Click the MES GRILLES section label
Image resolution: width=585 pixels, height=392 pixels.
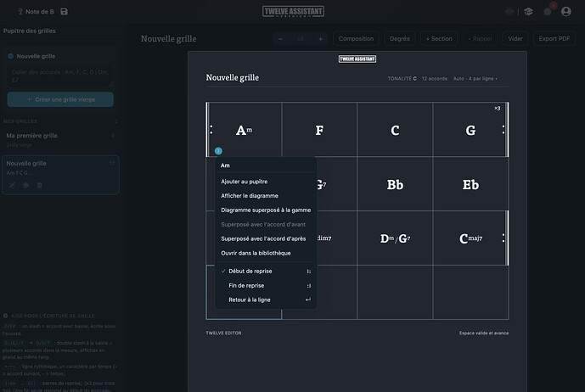click(20, 121)
